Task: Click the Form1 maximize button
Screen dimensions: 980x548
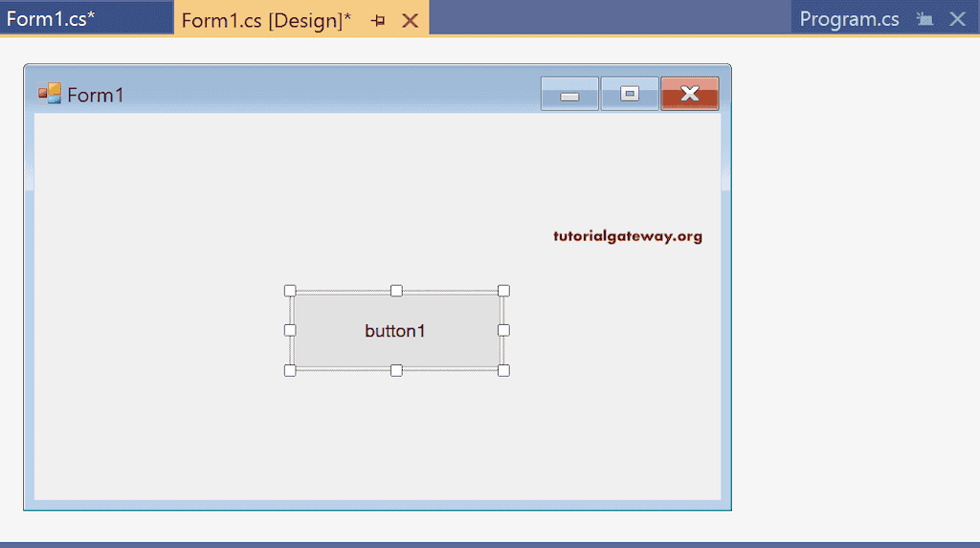Action: click(630, 94)
